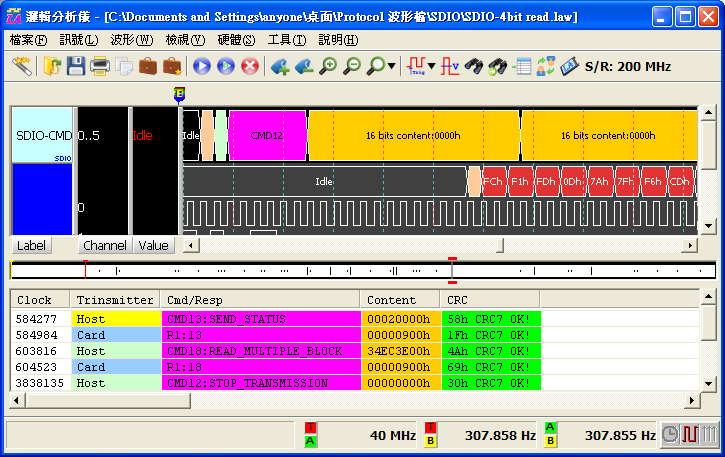Screen dimensions: 725x457
Task: Select the SDIO-CMD signal label
Action: 43,135
